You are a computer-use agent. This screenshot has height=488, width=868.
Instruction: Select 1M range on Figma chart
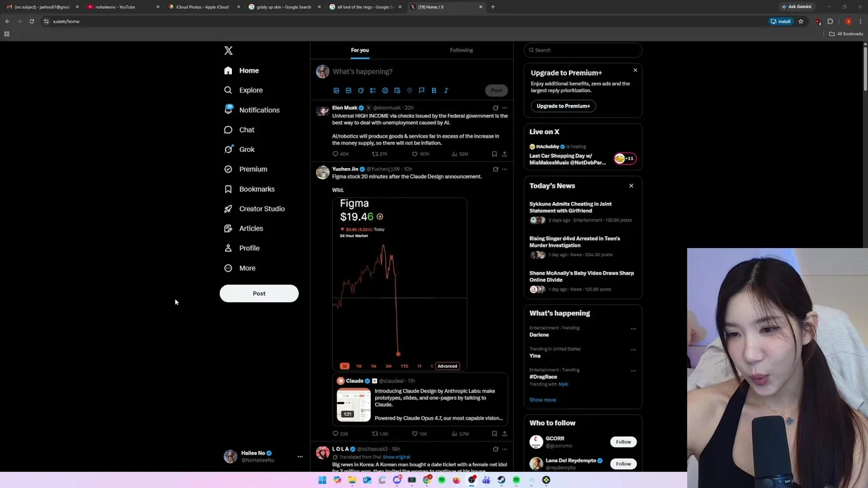[x=374, y=366]
